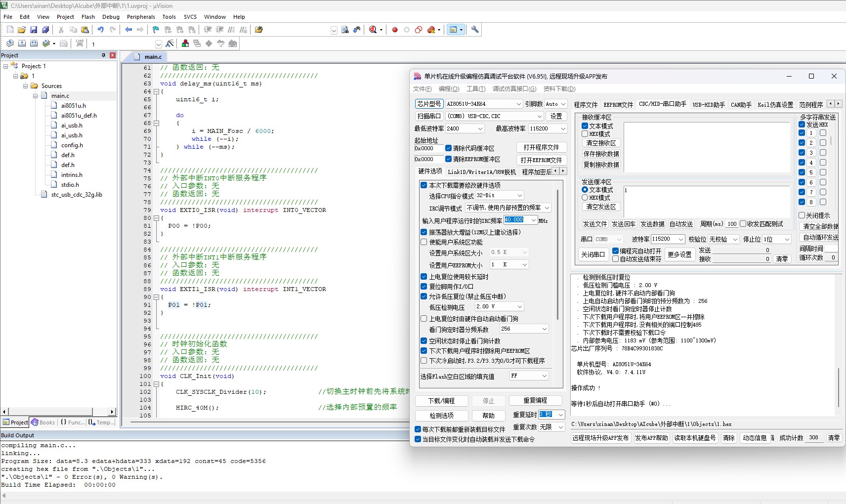Click the 下载/编程 button
The height and width of the screenshot is (504, 846).
[x=441, y=401]
